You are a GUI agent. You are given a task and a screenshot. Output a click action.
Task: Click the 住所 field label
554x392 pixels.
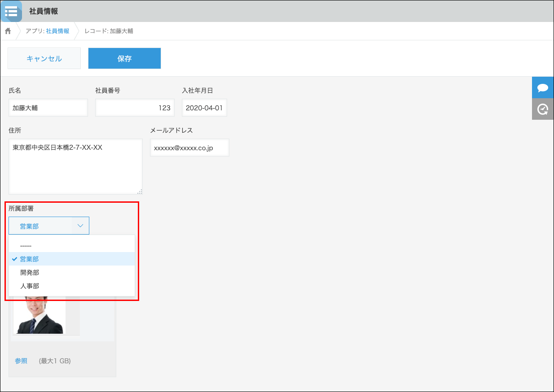click(x=15, y=130)
